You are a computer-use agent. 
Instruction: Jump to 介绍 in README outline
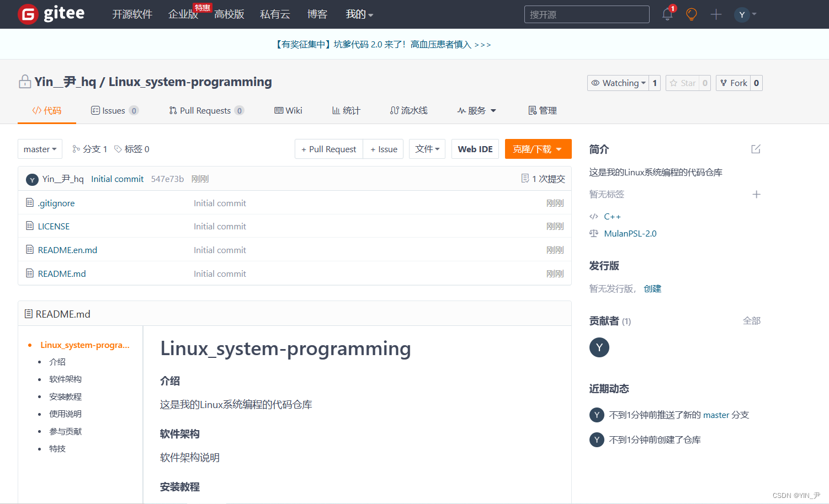click(x=57, y=362)
